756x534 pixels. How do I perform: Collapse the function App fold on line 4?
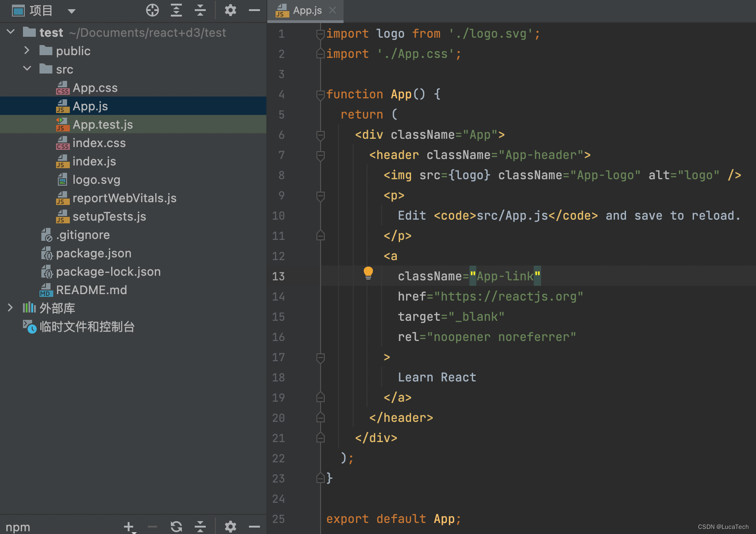coord(320,95)
